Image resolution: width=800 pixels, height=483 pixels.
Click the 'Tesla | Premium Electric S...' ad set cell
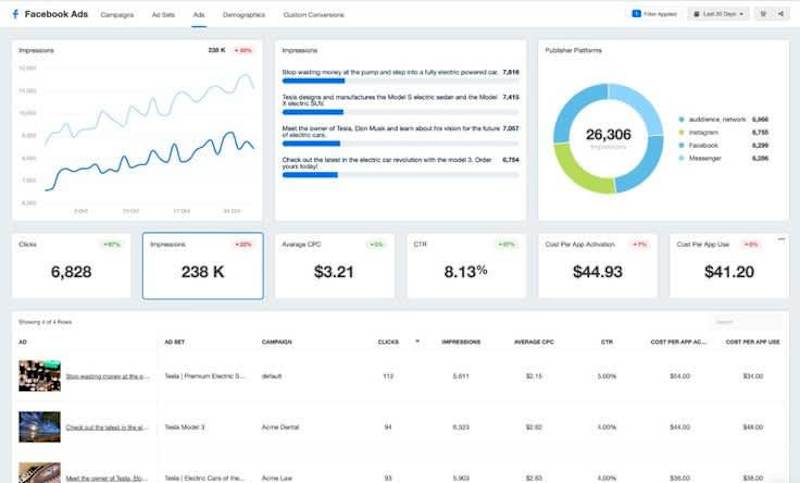point(205,376)
